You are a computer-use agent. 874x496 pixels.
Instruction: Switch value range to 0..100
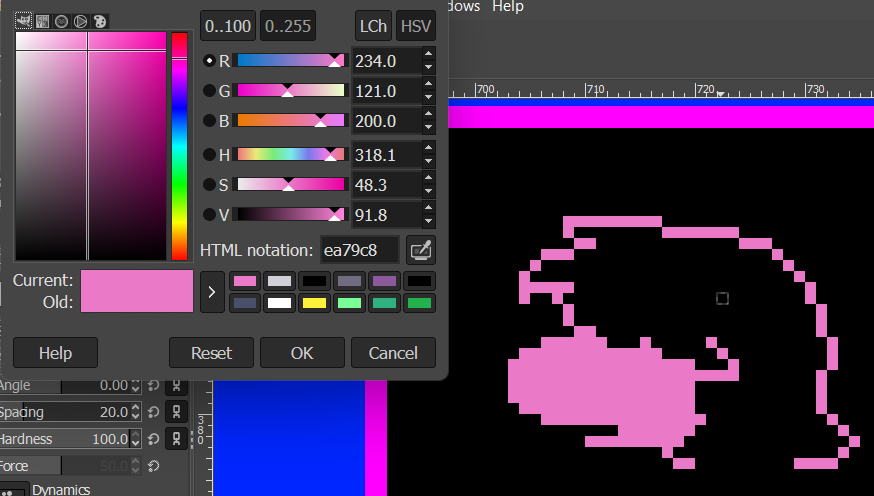[x=227, y=26]
